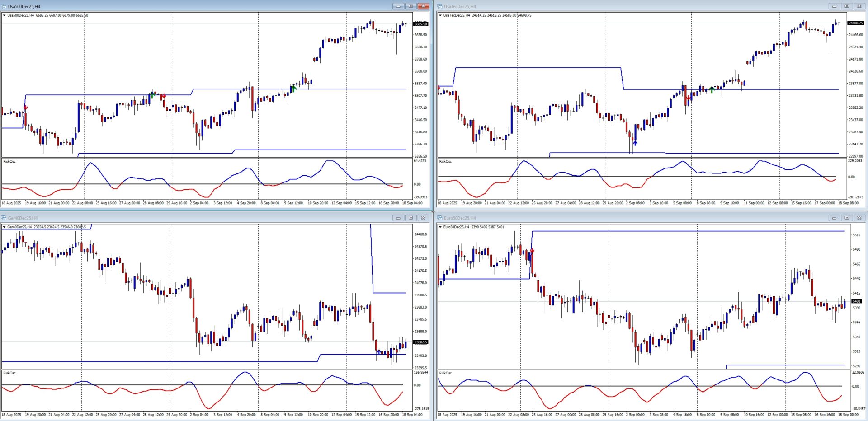
Task: Maximize the Euro50Dec25 chart window
Action: pos(847,218)
